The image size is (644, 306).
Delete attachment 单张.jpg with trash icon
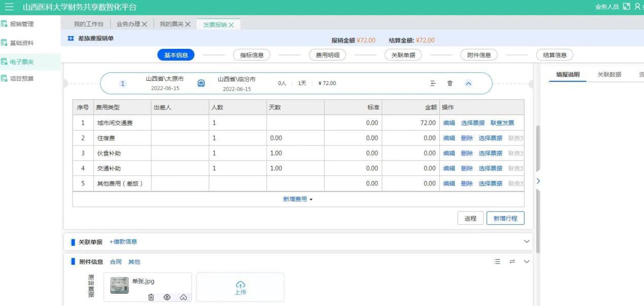click(x=151, y=297)
